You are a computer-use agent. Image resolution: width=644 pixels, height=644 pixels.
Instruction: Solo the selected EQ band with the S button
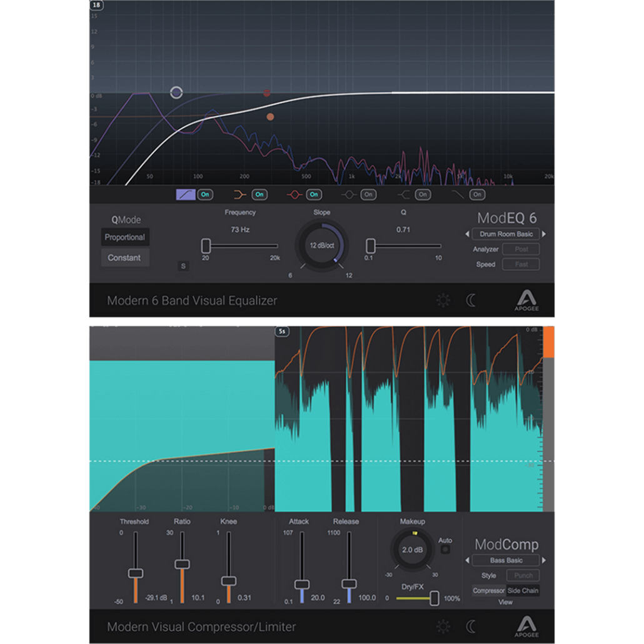[x=184, y=266]
